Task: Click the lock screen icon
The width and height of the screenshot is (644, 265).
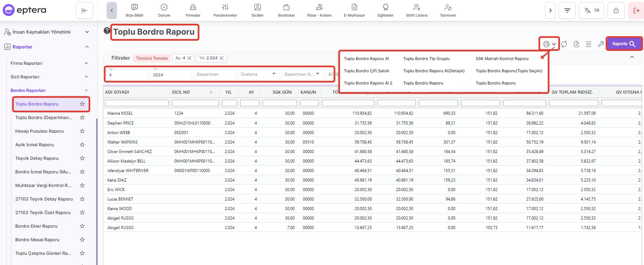Action: pos(616,11)
